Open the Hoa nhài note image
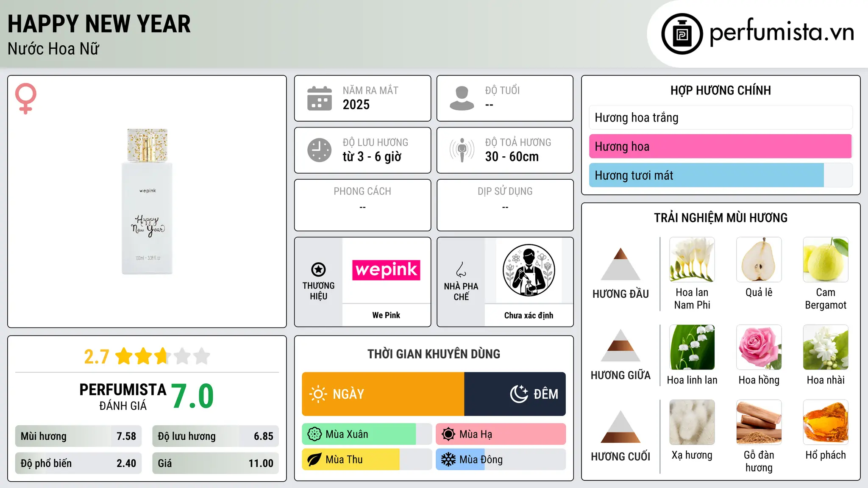This screenshot has width=868, height=488. pos(826,347)
